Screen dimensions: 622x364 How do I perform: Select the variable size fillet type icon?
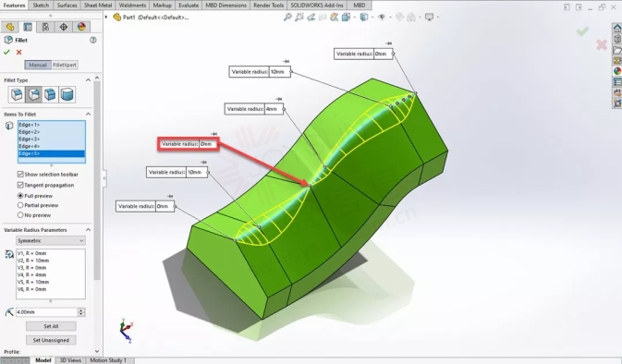tap(33, 95)
